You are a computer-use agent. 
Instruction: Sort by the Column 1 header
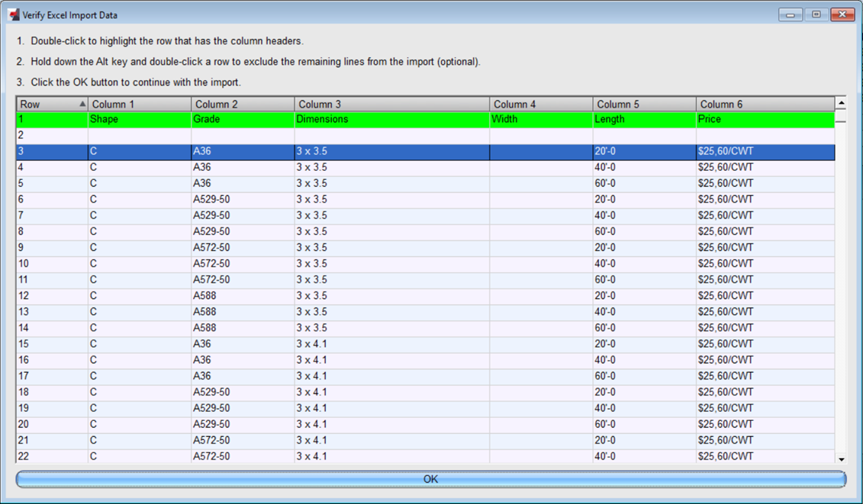coord(137,103)
